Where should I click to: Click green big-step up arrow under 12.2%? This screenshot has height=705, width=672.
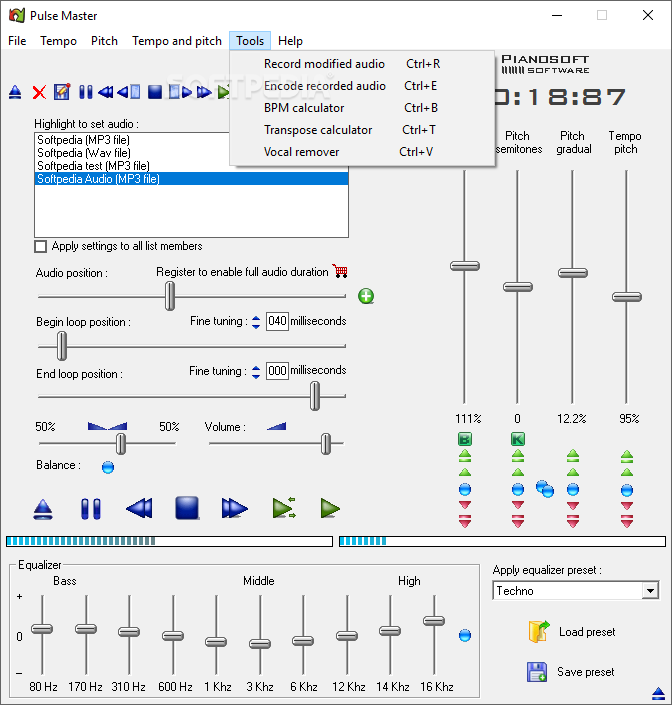pyautogui.click(x=573, y=456)
